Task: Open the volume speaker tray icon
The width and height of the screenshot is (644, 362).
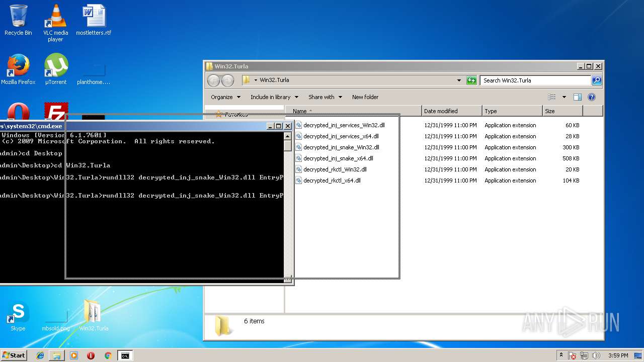Action: click(x=597, y=355)
